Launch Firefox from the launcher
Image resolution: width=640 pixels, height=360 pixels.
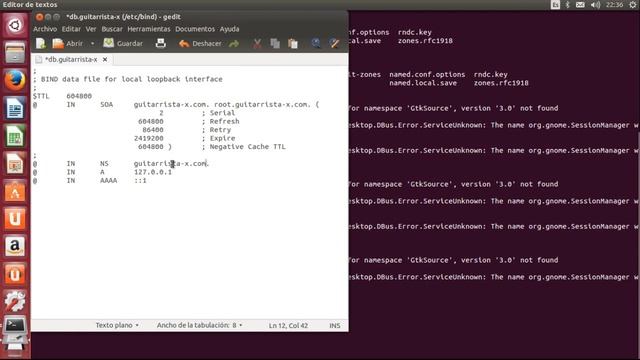pos(15,80)
